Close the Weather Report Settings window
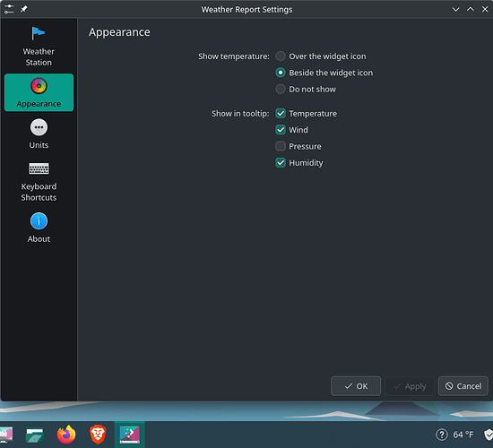 tap(485, 10)
